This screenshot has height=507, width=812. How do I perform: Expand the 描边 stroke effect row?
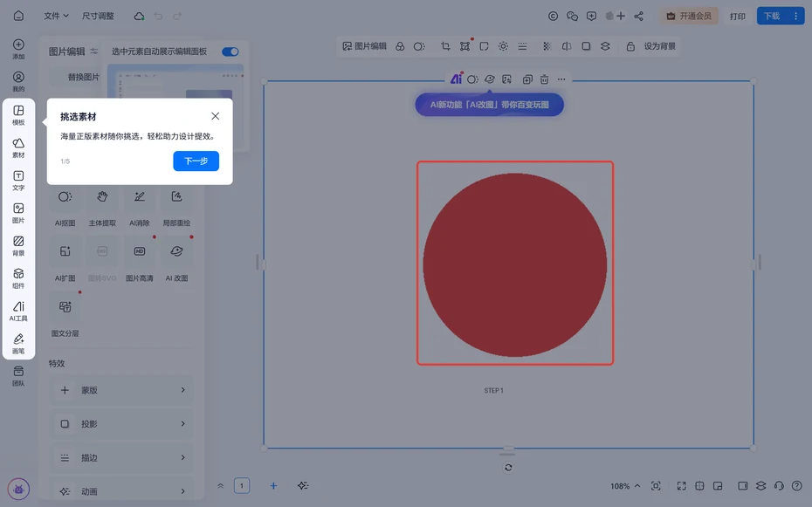(121, 458)
